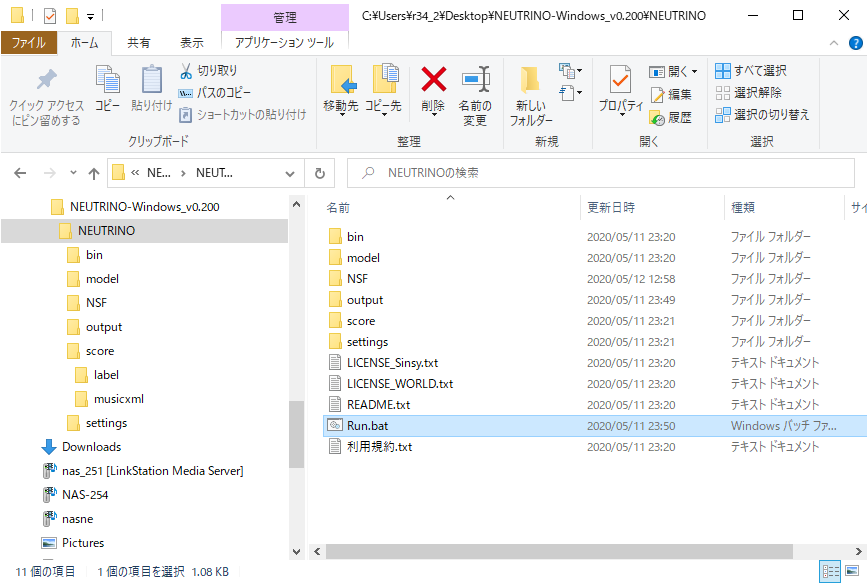This screenshot has width=868, height=584.
Task: Open new item dropdown in 新規 group
Action: tap(570, 71)
